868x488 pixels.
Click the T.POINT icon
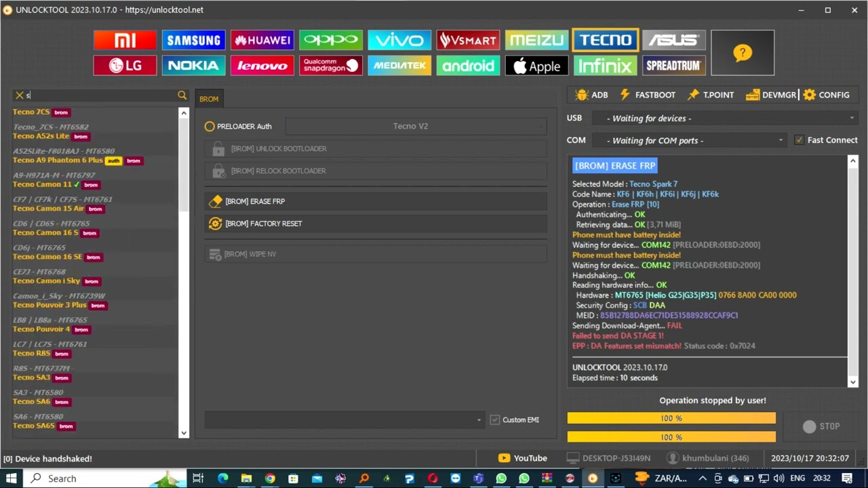click(x=694, y=95)
